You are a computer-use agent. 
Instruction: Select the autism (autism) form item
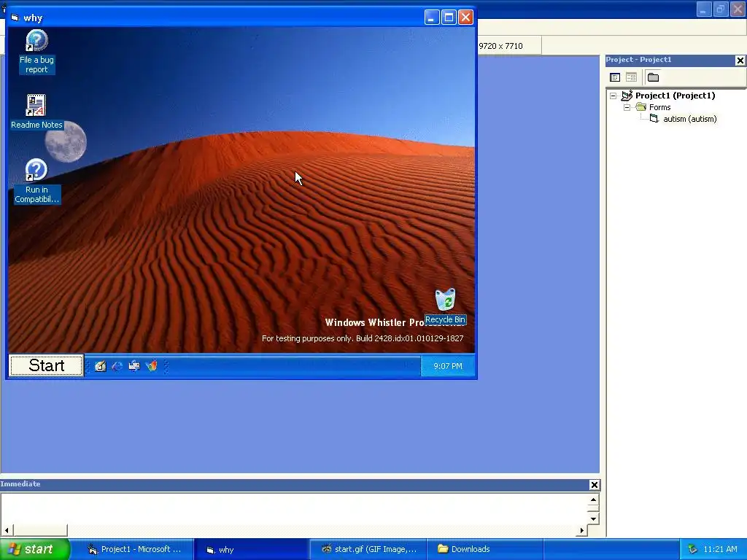[690, 119]
